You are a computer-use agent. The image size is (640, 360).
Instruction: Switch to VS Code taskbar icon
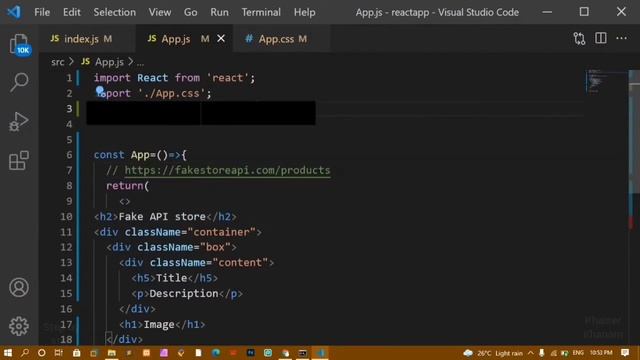320,353
